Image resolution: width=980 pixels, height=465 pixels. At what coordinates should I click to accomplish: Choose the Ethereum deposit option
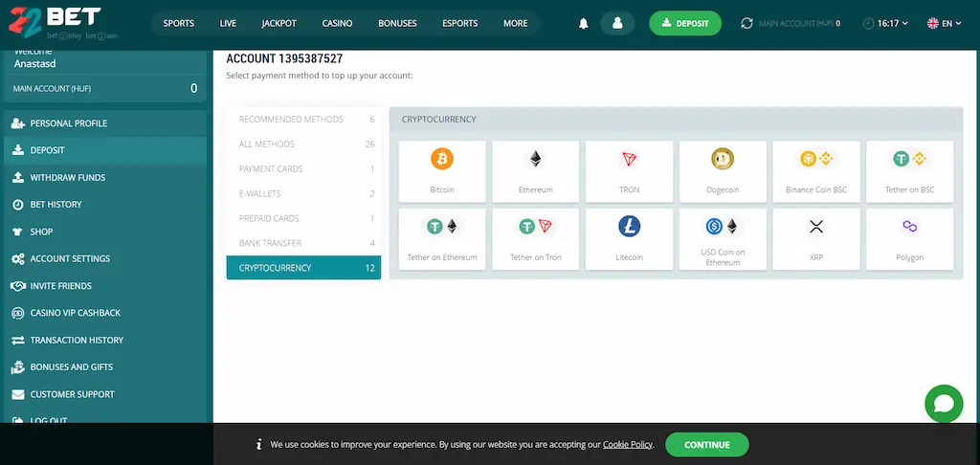(535, 160)
